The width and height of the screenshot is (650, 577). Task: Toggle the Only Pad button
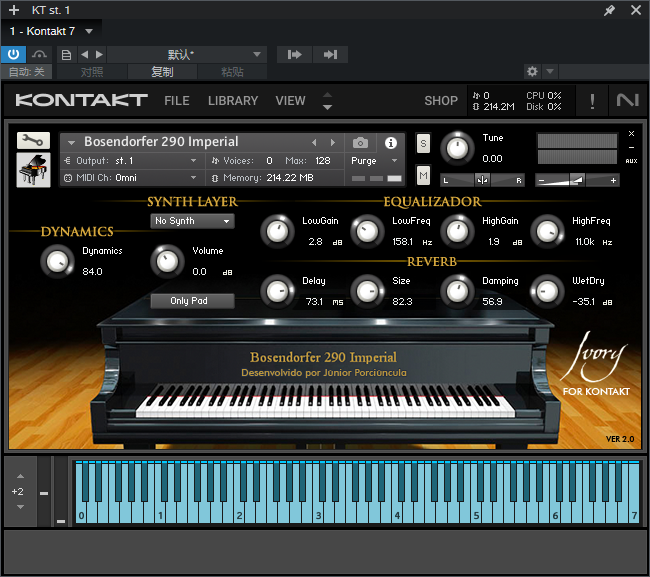[x=192, y=301]
